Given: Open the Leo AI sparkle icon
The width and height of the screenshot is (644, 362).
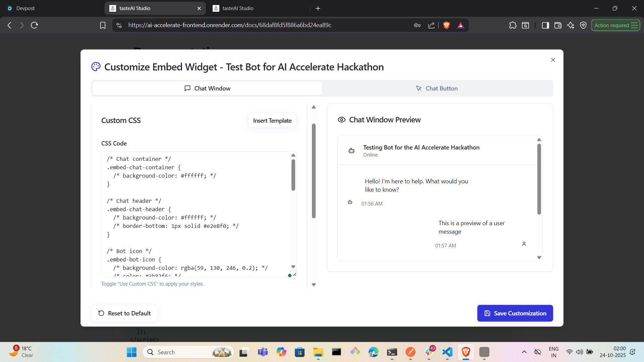Looking at the screenshot, I should [x=571, y=25].
